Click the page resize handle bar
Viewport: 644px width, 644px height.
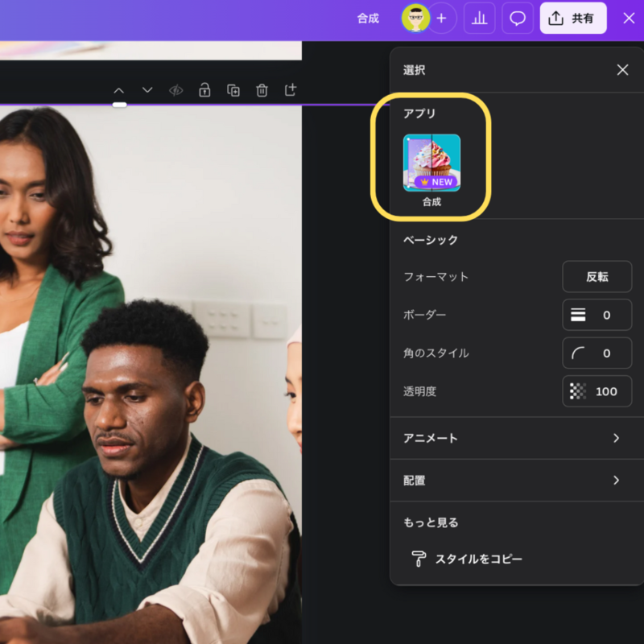coord(119,105)
